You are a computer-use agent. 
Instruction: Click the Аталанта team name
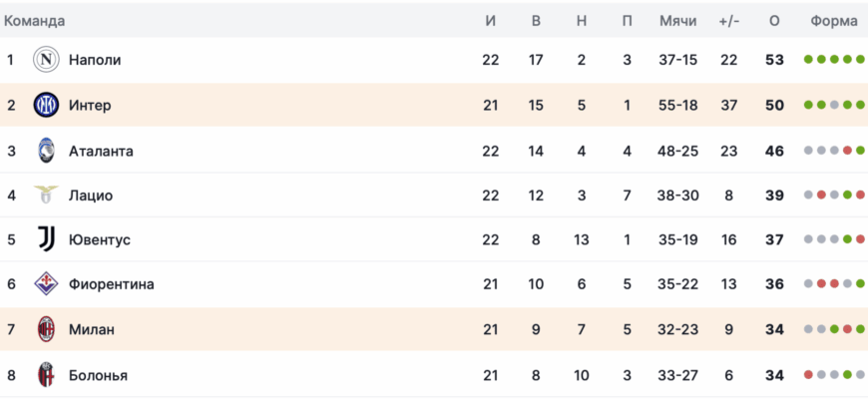101,151
